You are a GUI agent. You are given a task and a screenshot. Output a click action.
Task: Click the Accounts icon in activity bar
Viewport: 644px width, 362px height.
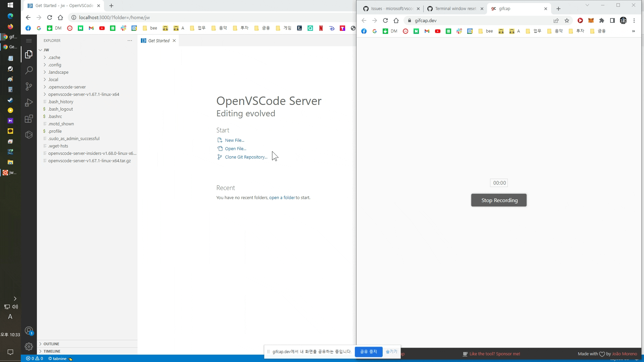[29, 331]
